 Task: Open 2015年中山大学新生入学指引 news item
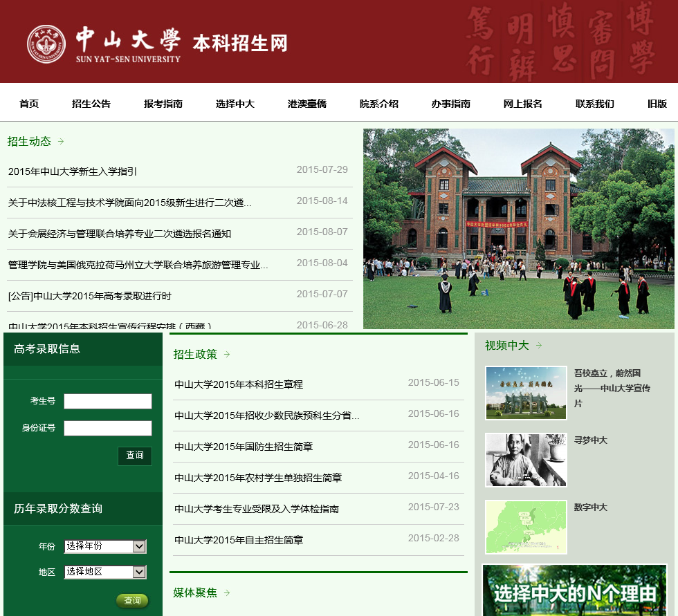tap(73, 171)
